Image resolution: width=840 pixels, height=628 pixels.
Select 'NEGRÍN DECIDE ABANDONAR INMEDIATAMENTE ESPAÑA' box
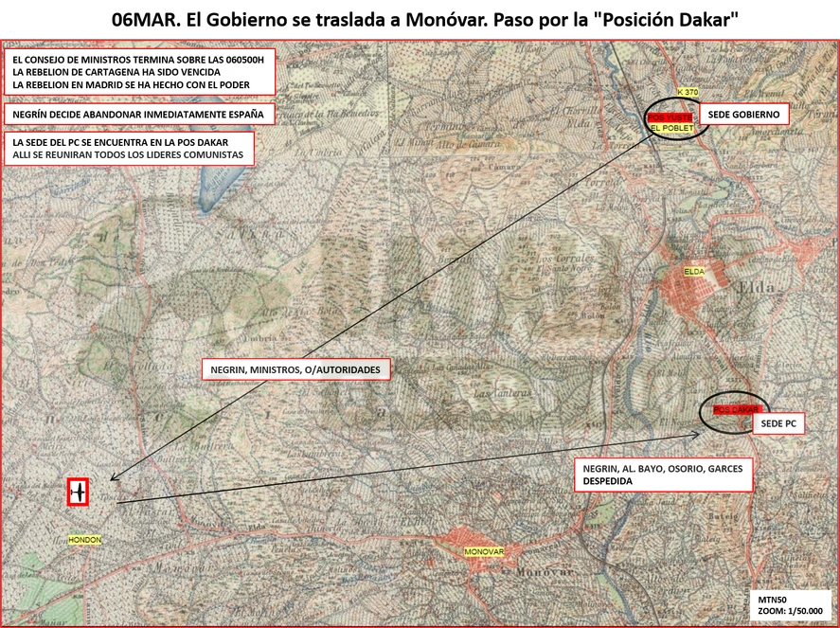tap(139, 114)
